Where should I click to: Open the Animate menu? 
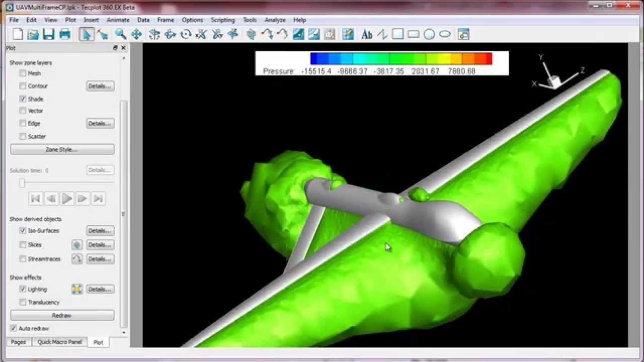pos(118,20)
